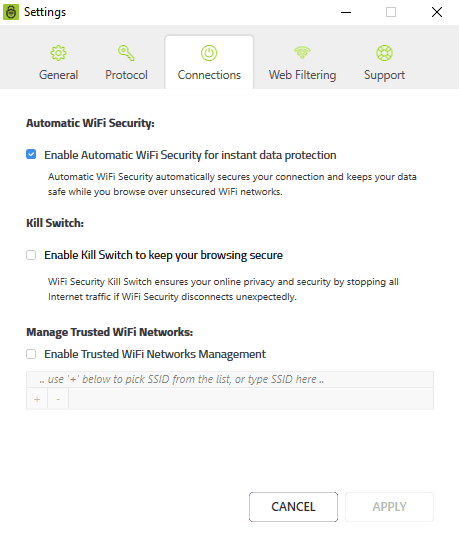The image size is (459, 545).
Task: Click the plus button to add SSID
Action: pyautogui.click(x=37, y=399)
